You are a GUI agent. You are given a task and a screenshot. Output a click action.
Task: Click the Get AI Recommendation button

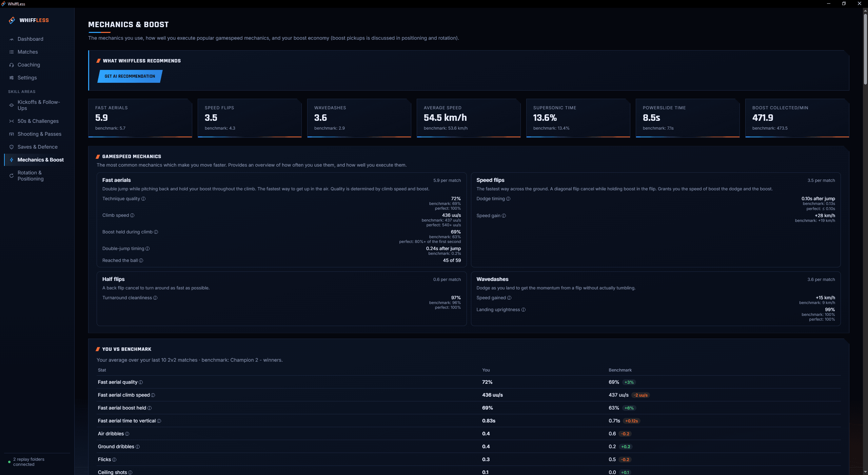pyautogui.click(x=130, y=76)
